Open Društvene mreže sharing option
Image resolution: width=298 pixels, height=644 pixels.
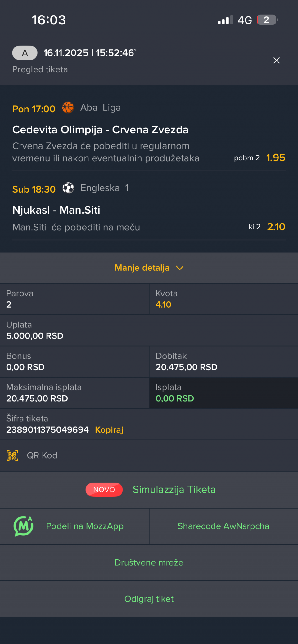tap(149, 562)
